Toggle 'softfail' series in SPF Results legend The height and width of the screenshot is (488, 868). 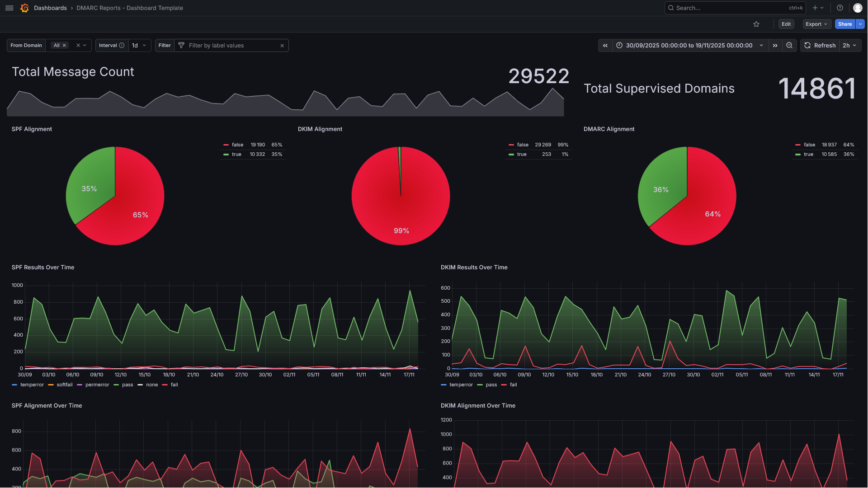[x=64, y=385]
